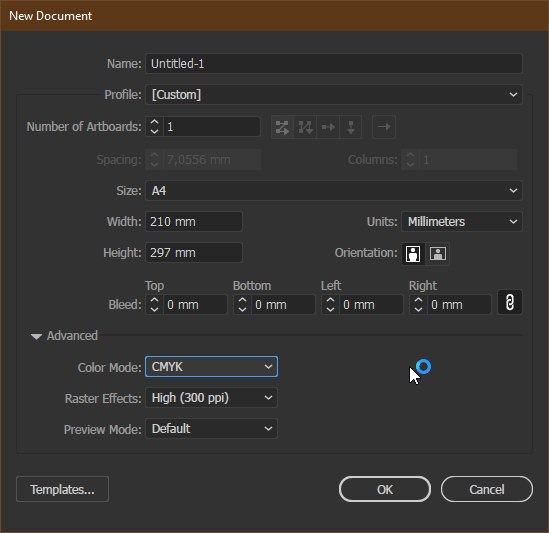
Task: Open the Preview Mode dropdown
Action: (211, 429)
